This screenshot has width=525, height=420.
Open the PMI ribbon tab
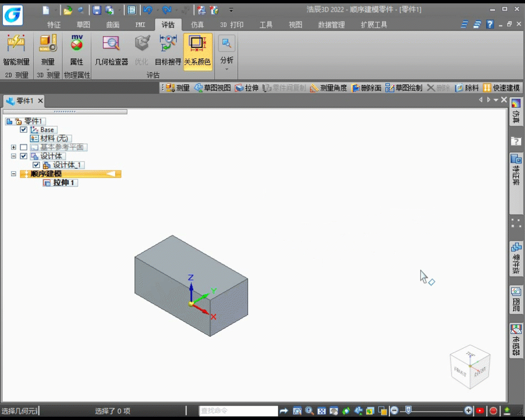point(140,25)
